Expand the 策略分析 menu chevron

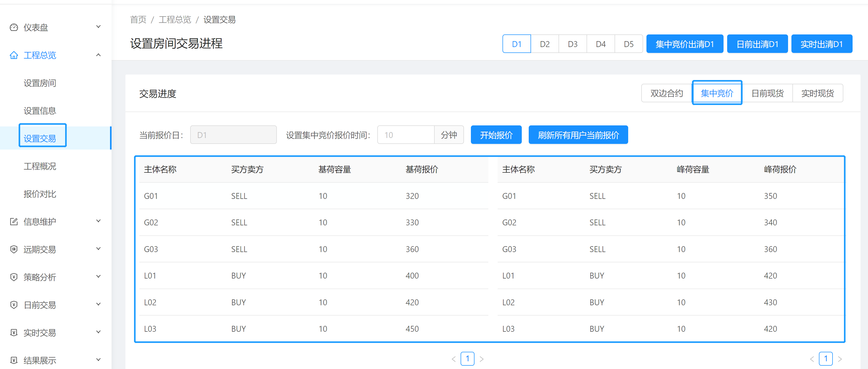point(98,276)
